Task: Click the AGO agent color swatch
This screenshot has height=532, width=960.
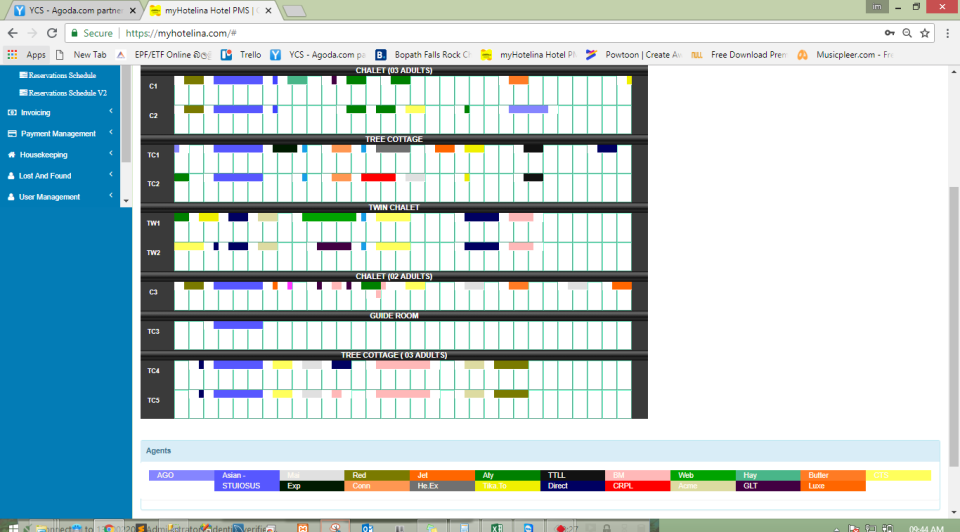Action: [181, 475]
